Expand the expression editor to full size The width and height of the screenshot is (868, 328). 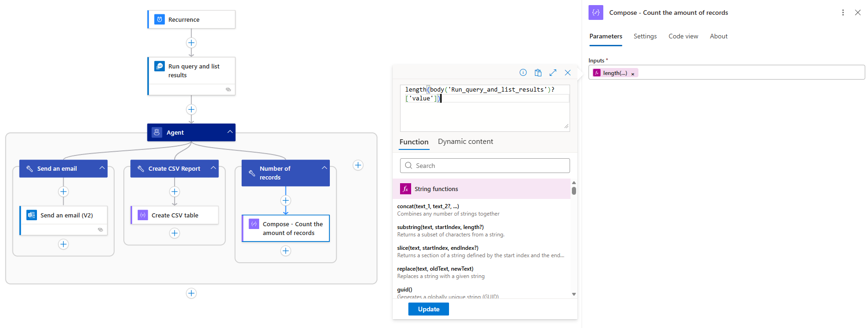pos(553,73)
